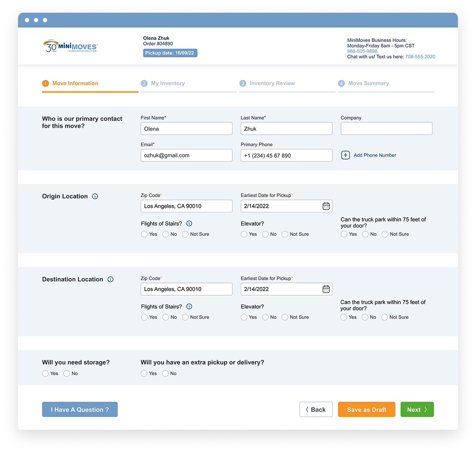Focus the Last Name field with Zhuk

287,129
